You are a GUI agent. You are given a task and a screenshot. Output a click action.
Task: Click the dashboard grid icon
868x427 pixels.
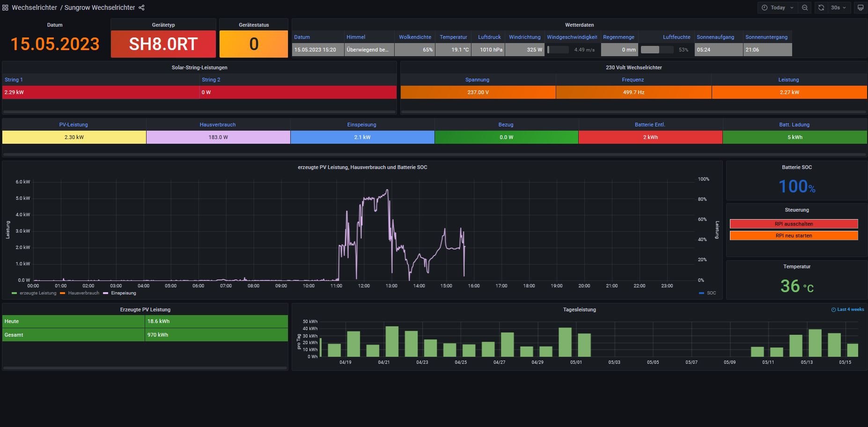point(5,7)
